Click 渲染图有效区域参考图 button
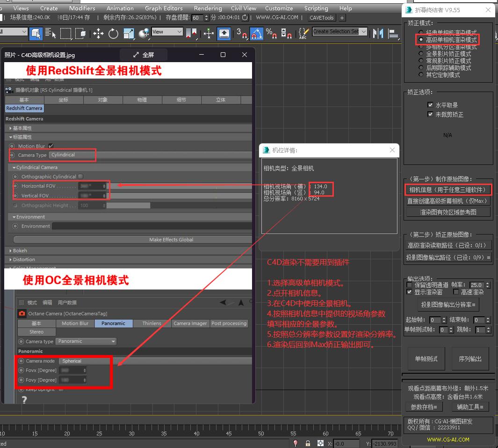 click(x=448, y=212)
